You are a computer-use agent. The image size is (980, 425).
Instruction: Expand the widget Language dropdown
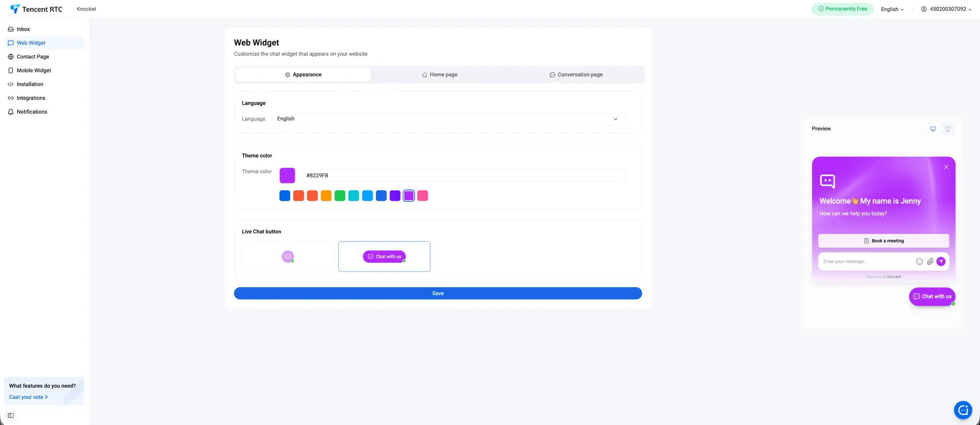click(x=448, y=119)
